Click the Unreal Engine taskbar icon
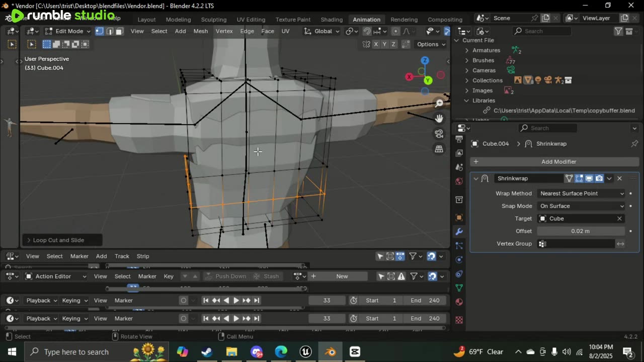The width and height of the screenshot is (644, 362). tap(305, 351)
